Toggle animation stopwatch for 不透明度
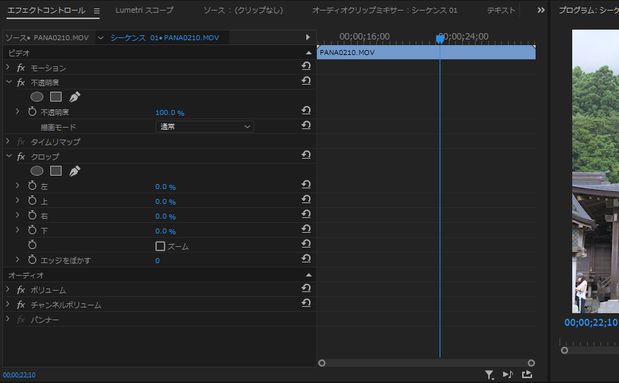Image resolution: width=619 pixels, height=383 pixels. click(32, 112)
